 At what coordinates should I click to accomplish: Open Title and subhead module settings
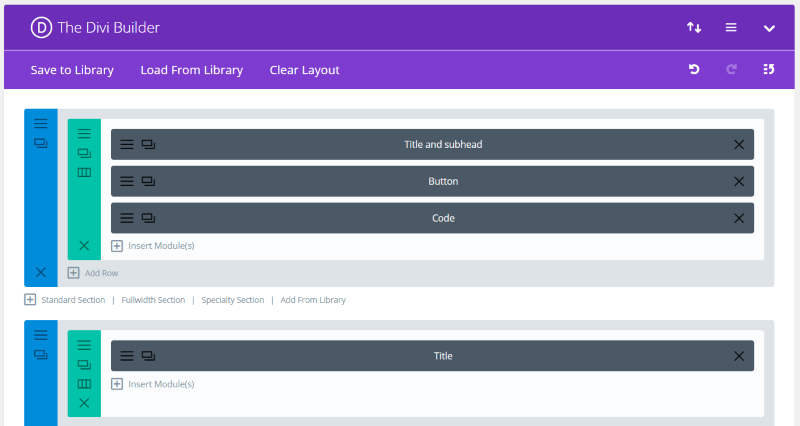point(127,145)
